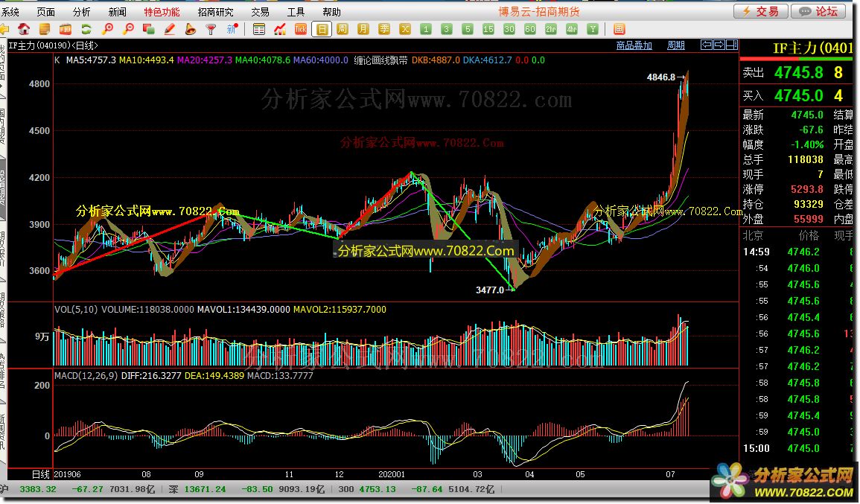Open the 分析 menu
Viewport: 860px width, 504px height.
(81, 11)
